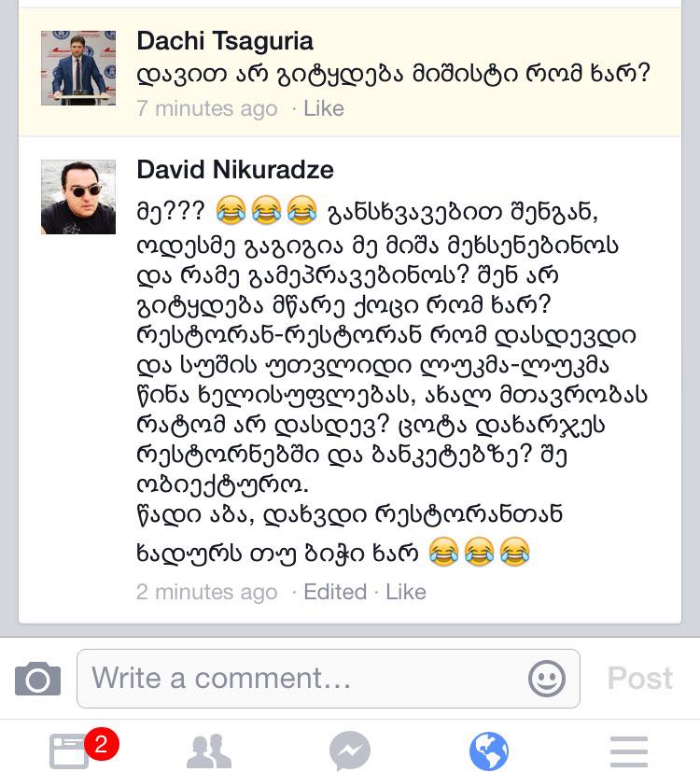Image resolution: width=700 pixels, height=772 pixels.
Task: Open the hamburger More menu
Action: pyautogui.click(x=629, y=751)
